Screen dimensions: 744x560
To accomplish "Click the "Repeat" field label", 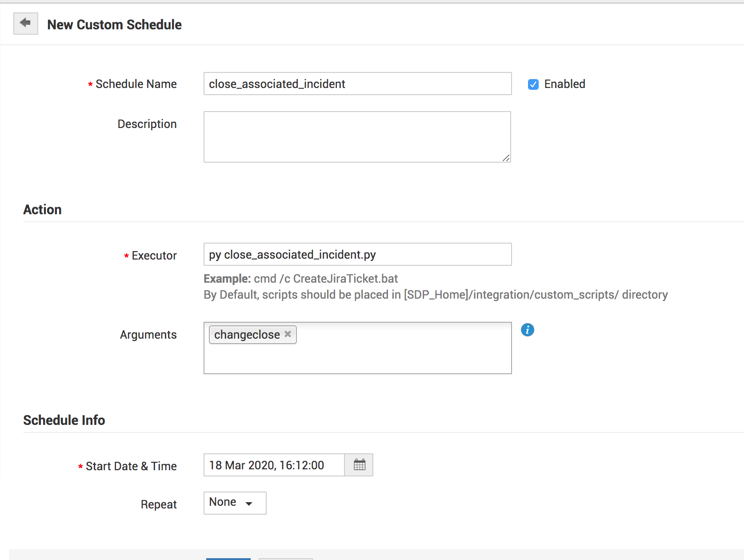I will click(x=159, y=504).
